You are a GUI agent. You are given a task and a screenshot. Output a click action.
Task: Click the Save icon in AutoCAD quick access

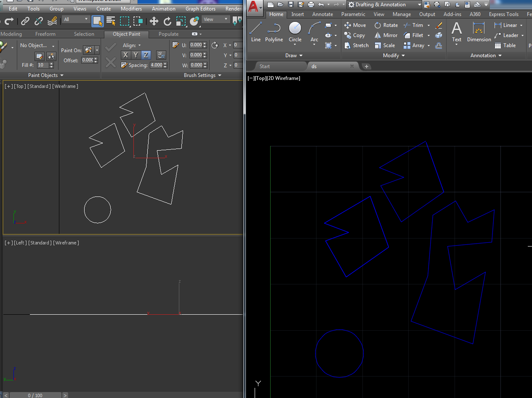(290, 5)
